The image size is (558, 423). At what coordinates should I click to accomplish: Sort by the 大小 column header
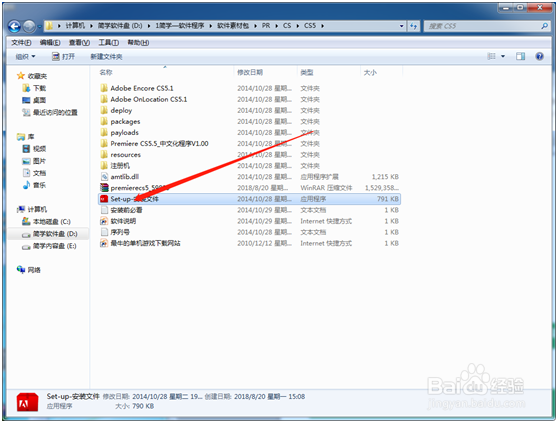point(370,73)
